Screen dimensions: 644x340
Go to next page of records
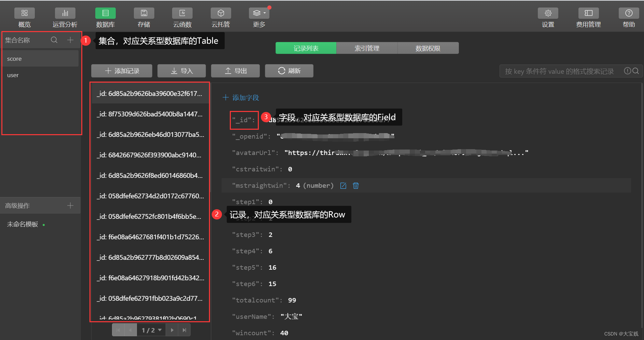coord(172,330)
